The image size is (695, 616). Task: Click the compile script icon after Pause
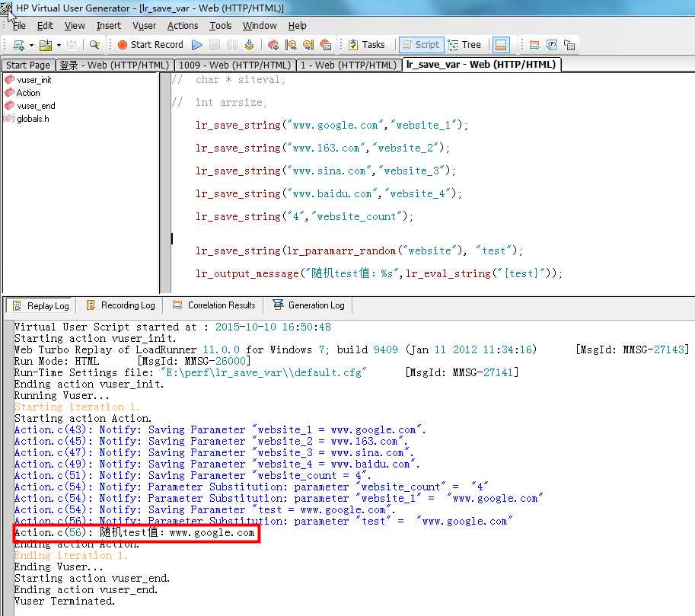click(250, 45)
